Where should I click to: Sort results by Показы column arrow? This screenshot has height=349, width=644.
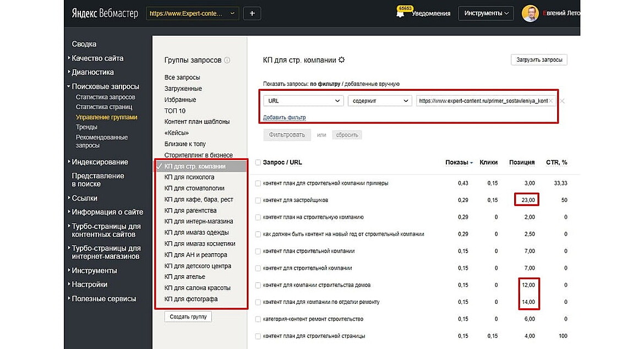pos(471,162)
